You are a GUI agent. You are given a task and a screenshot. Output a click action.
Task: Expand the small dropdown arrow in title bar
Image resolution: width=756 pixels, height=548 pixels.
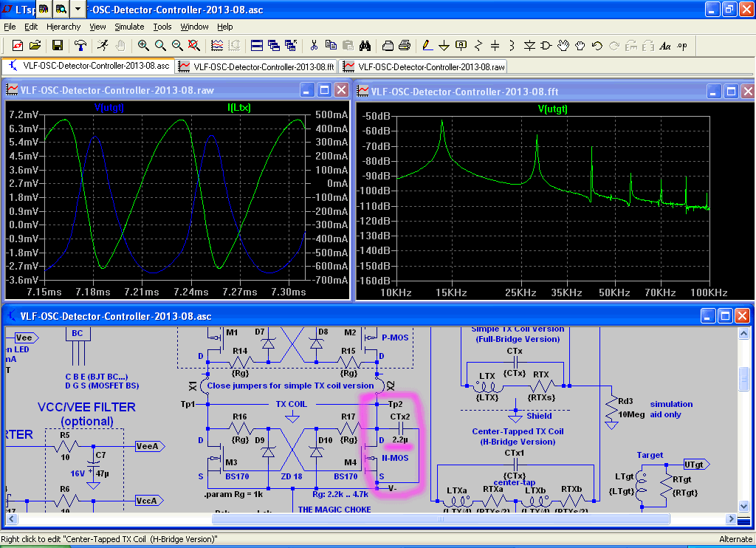(x=78, y=9)
